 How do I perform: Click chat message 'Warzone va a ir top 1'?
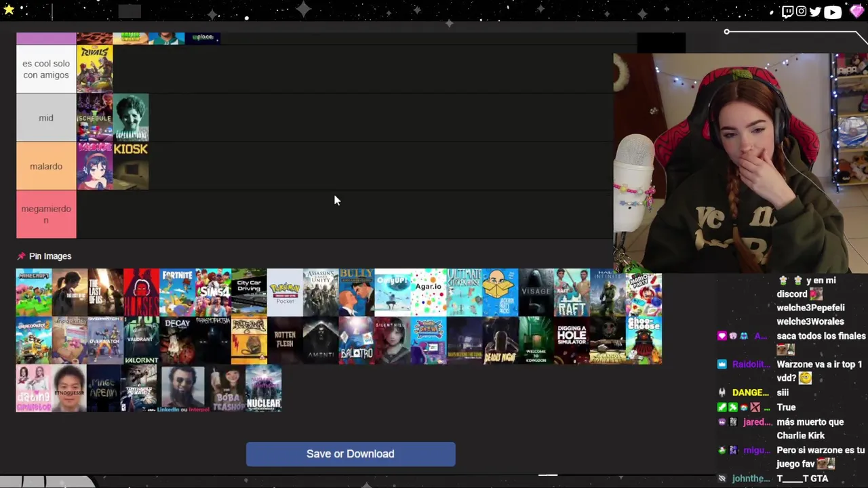pyautogui.click(x=819, y=364)
